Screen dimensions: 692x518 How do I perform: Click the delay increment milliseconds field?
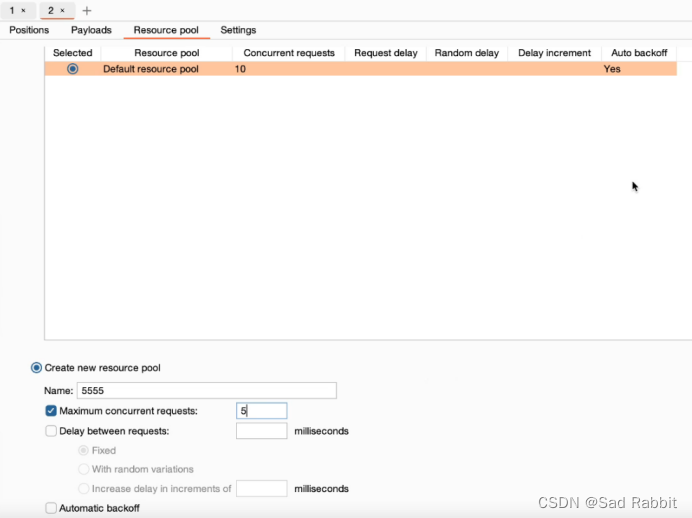(x=262, y=488)
